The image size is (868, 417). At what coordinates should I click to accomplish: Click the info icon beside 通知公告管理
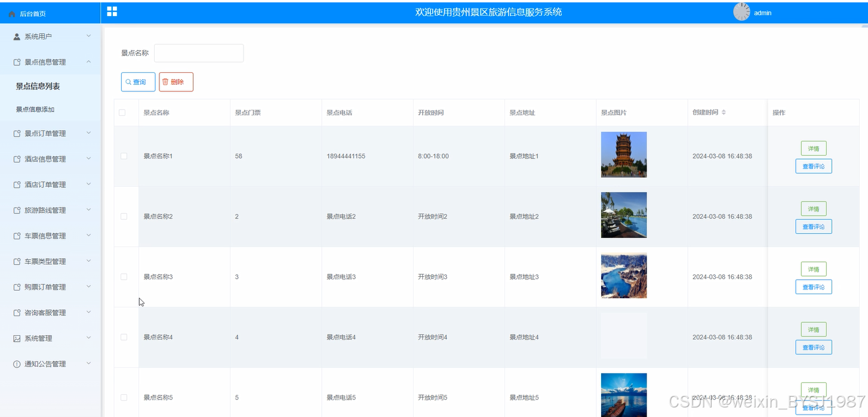tap(17, 364)
